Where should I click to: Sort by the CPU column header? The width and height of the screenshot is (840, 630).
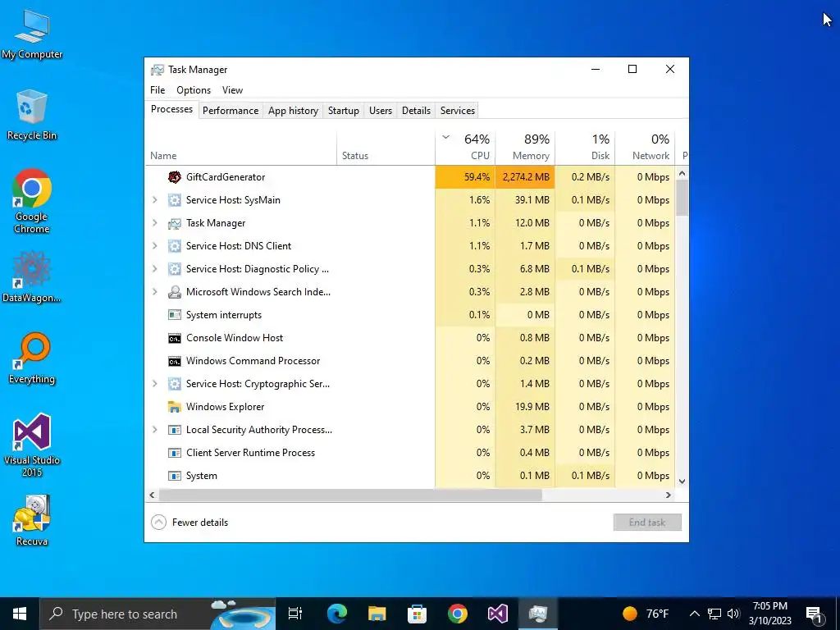click(466, 147)
